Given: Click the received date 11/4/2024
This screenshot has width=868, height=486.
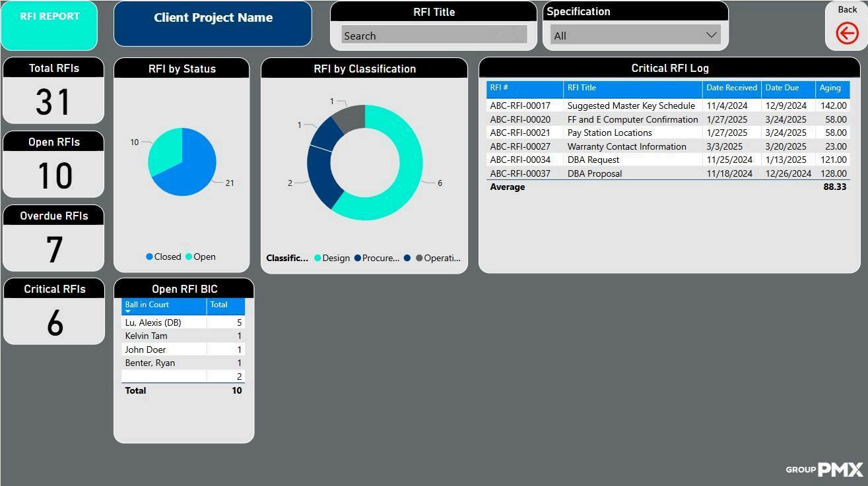Looking at the screenshot, I should coord(727,106).
